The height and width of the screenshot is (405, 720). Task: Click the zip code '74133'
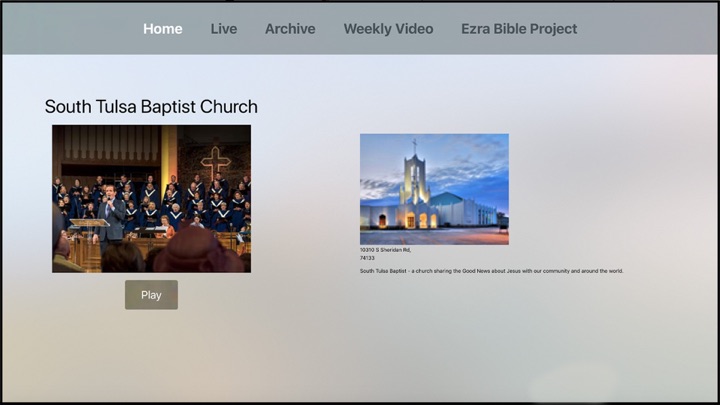367,259
